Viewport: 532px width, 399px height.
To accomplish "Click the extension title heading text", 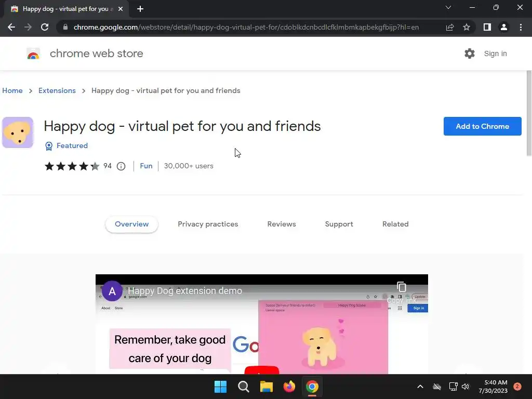I will (x=182, y=126).
